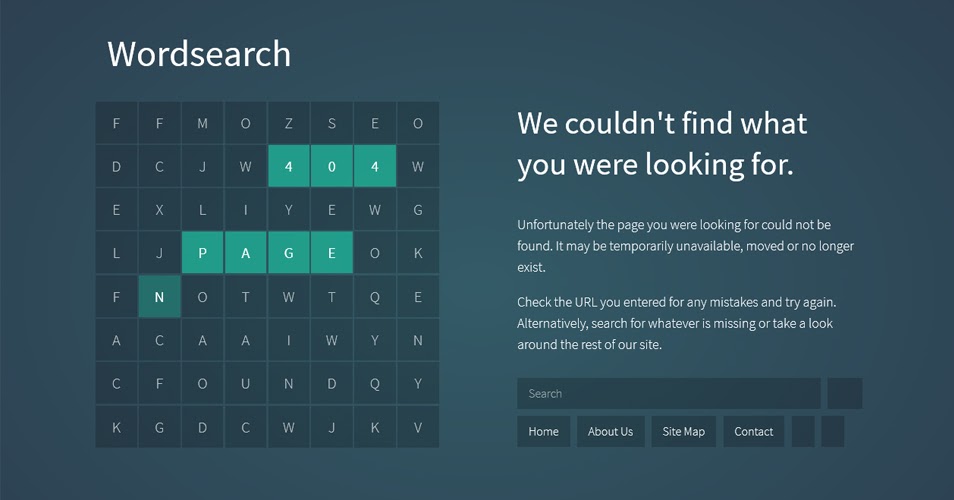Image resolution: width=954 pixels, height=500 pixels.
Task: Select the highlighted P tile
Action: click(203, 252)
